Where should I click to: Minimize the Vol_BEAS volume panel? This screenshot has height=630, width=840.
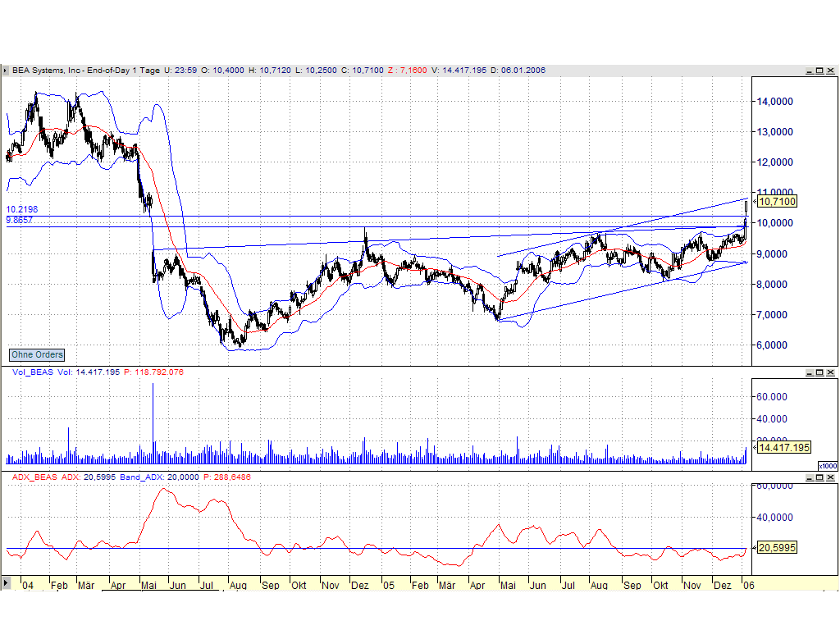pyautogui.click(x=810, y=372)
